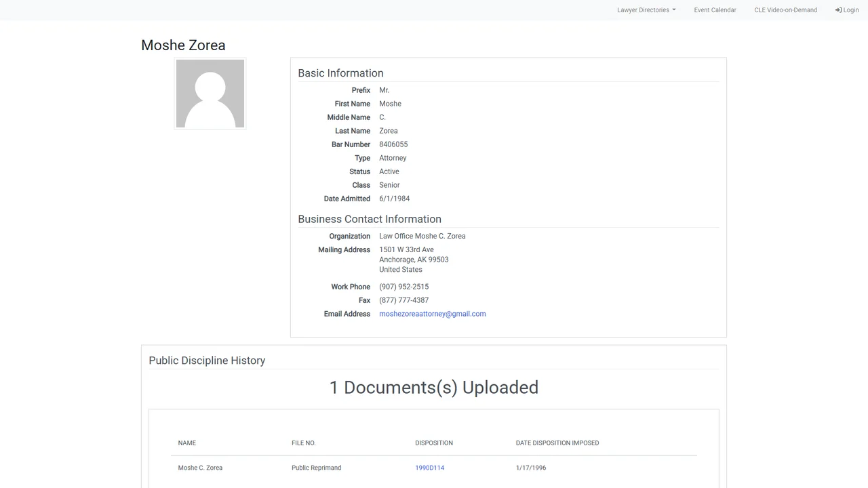
Task: Click the Moshe Zorea page heading
Action: coord(183,45)
